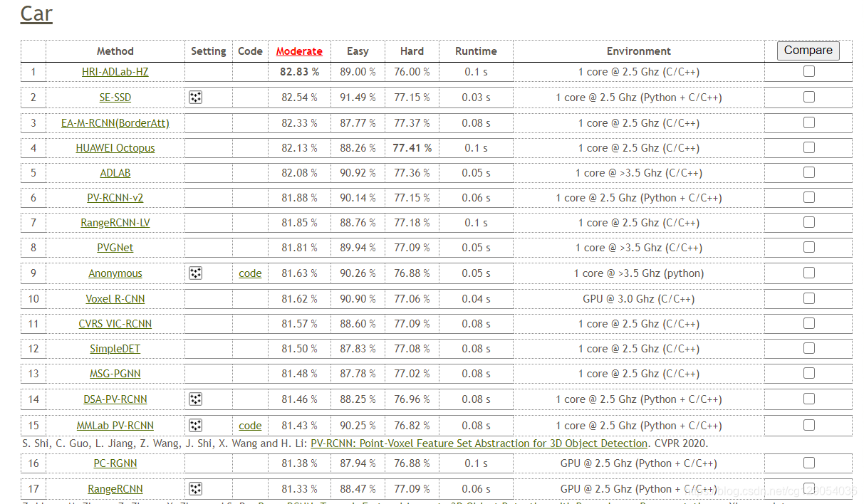Check the MMLab PV-RCNN compare checkbox
864x504 pixels.
[809, 425]
